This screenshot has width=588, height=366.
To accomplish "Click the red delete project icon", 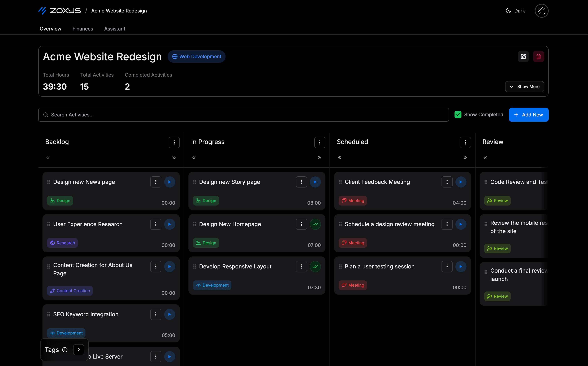I will [538, 56].
